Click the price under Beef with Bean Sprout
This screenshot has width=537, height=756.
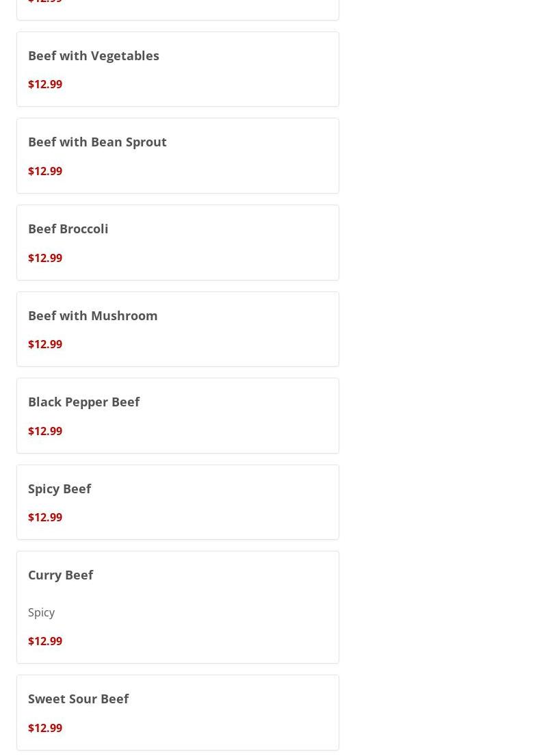pyautogui.click(x=45, y=171)
